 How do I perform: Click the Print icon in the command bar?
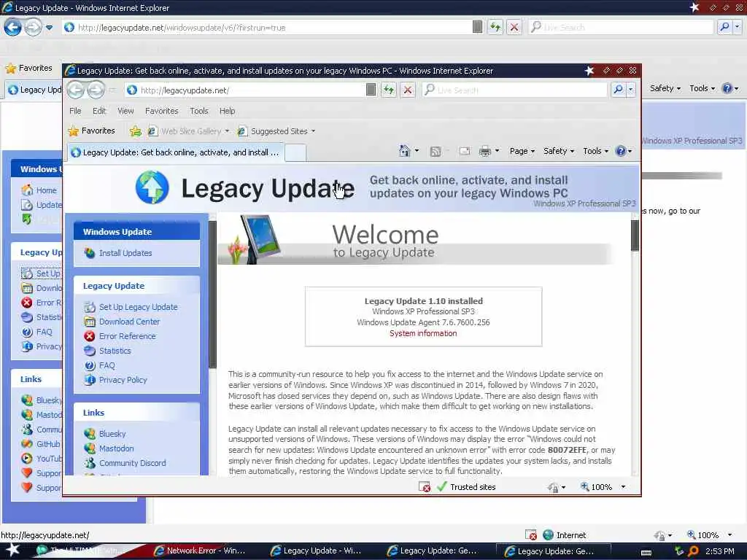[x=485, y=152]
